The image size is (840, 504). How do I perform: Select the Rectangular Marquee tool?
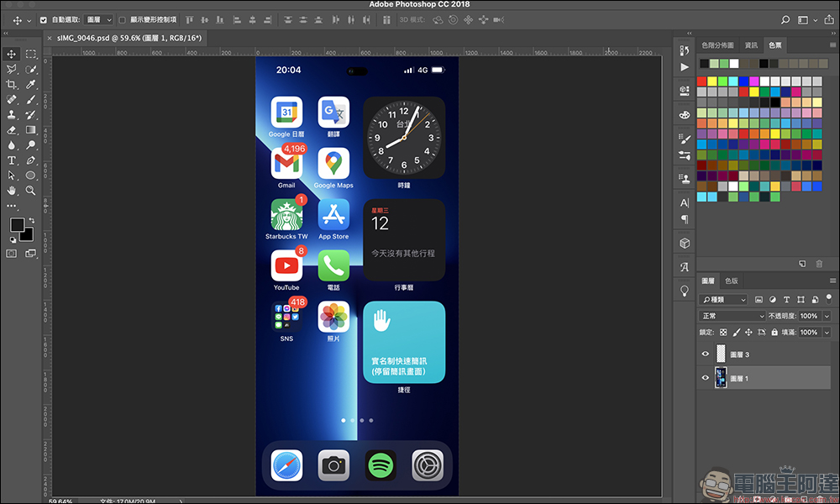(31, 54)
